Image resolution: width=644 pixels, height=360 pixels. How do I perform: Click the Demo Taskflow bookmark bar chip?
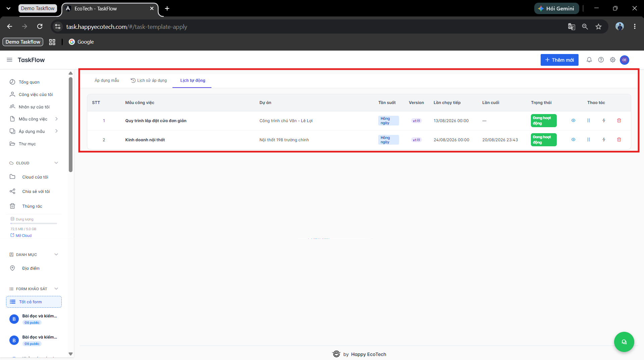(23, 42)
